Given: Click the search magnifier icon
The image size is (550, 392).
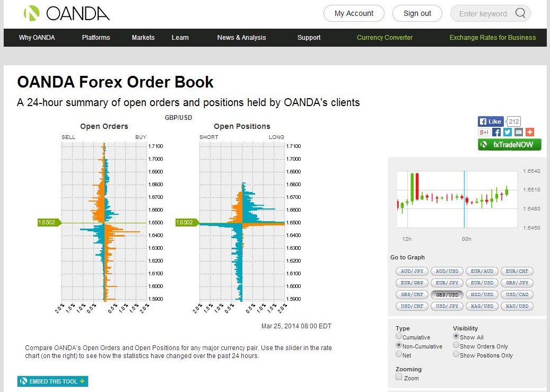Looking at the screenshot, I should pos(520,13).
